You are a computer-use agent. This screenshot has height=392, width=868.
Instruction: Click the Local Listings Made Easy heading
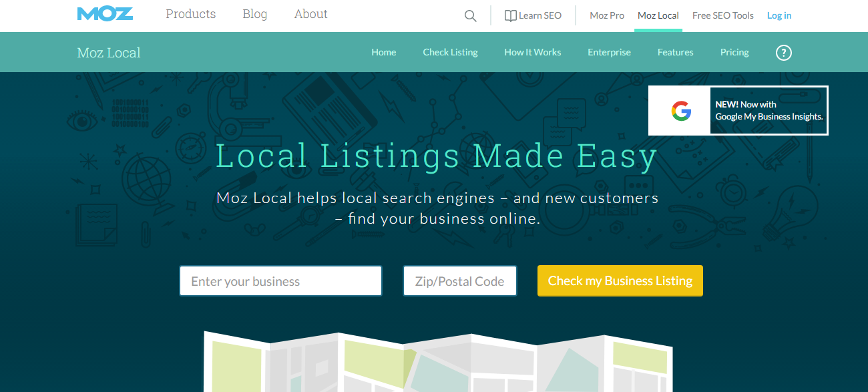tap(437, 156)
